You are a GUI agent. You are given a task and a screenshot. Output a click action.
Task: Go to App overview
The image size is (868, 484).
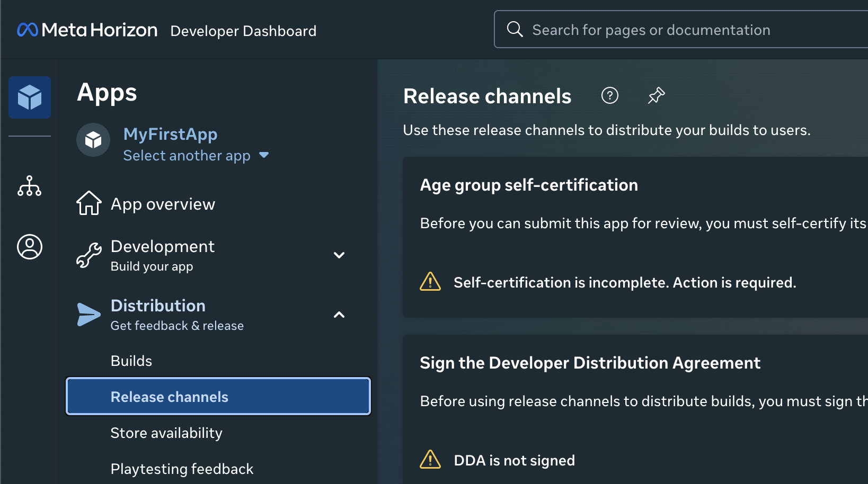click(163, 203)
